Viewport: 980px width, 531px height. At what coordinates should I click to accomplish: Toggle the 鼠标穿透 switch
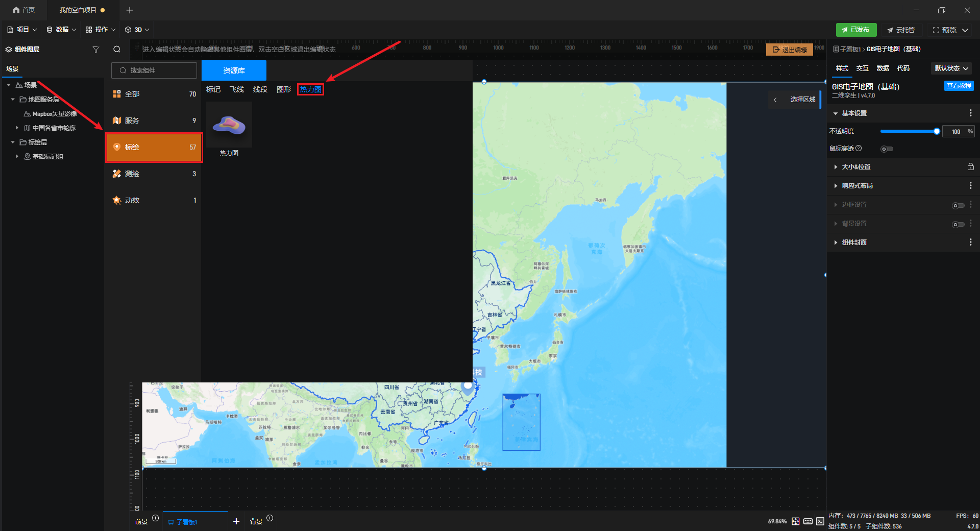coord(887,149)
